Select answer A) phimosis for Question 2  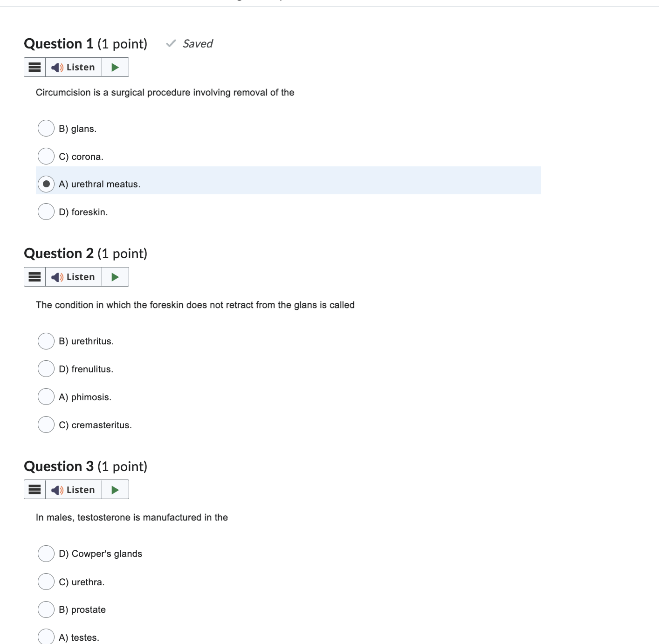[x=46, y=397]
